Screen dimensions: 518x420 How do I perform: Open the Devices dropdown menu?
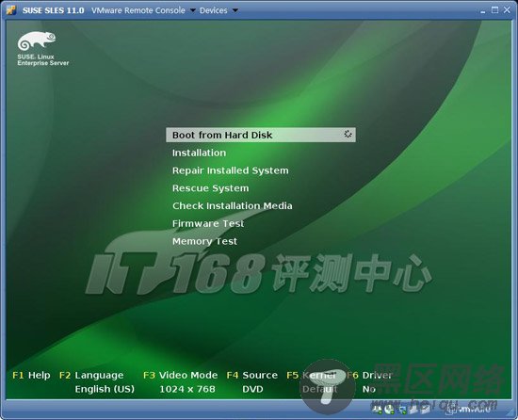pyautogui.click(x=219, y=10)
